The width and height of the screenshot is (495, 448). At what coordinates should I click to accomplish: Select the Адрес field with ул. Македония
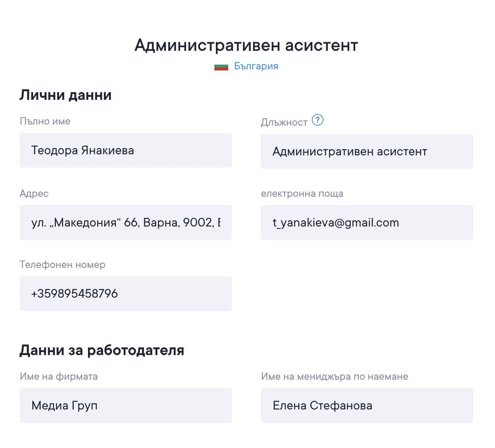point(125,223)
